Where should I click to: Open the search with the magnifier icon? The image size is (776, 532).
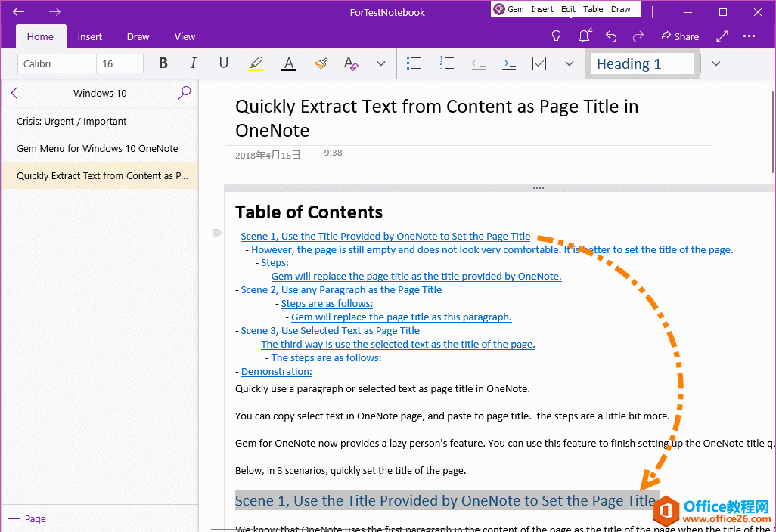[185, 92]
